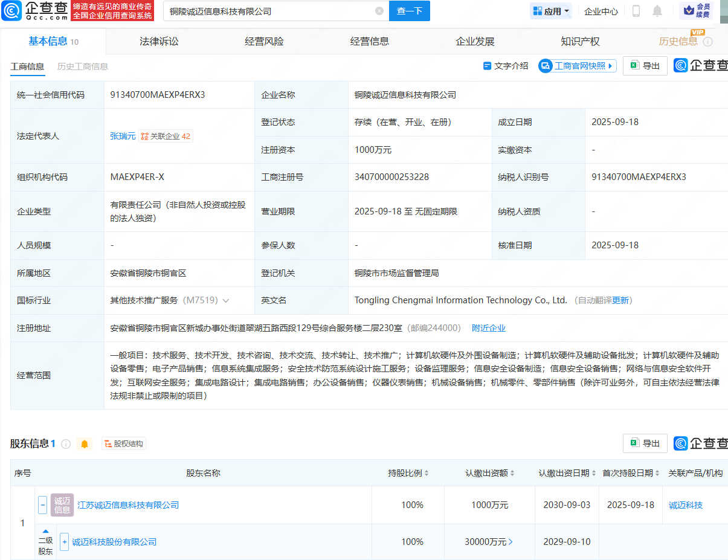This screenshot has width=728, height=560.
Task: Collapse the 江苏诚迈信息科技有限公司 shareholder row
Action: point(42,505)
